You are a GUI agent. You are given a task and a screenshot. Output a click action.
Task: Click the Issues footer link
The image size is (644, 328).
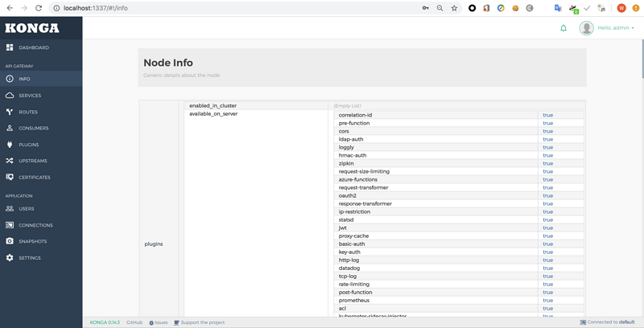(x=159, y=322)
